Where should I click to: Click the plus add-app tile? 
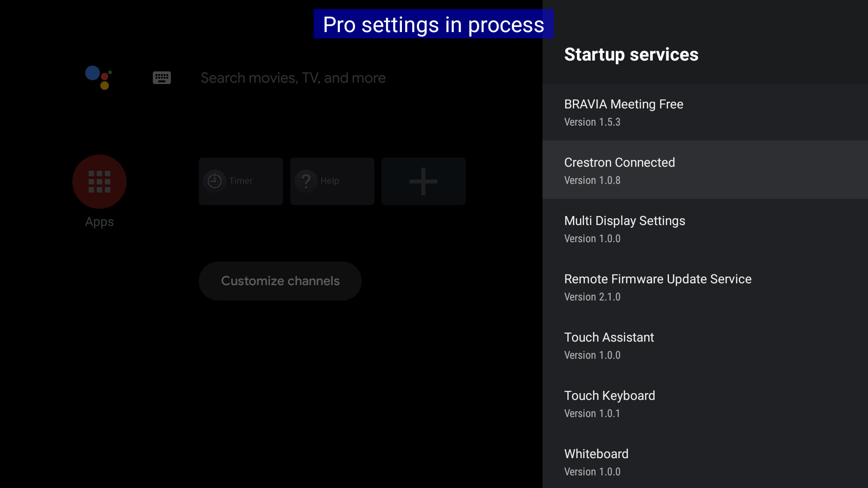click(x=423, y=181)
